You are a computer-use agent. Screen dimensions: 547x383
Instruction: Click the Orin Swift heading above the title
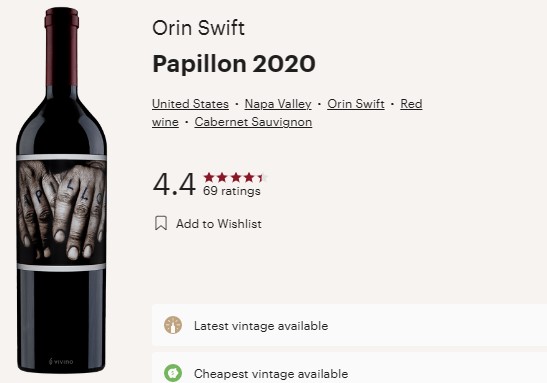[x=198, y=28]
